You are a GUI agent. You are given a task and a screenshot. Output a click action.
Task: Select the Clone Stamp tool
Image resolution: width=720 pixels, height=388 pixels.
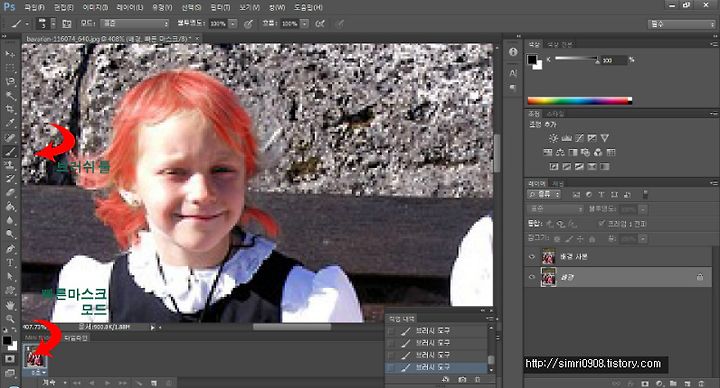click(10, 165)
